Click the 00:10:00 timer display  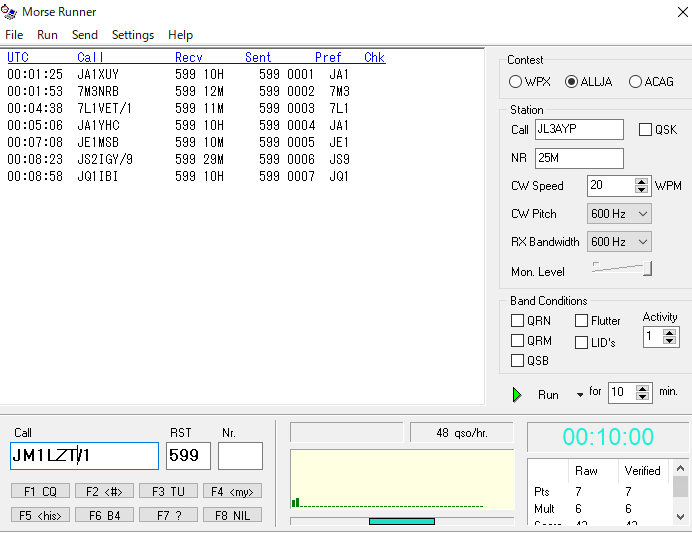[608, 437]
